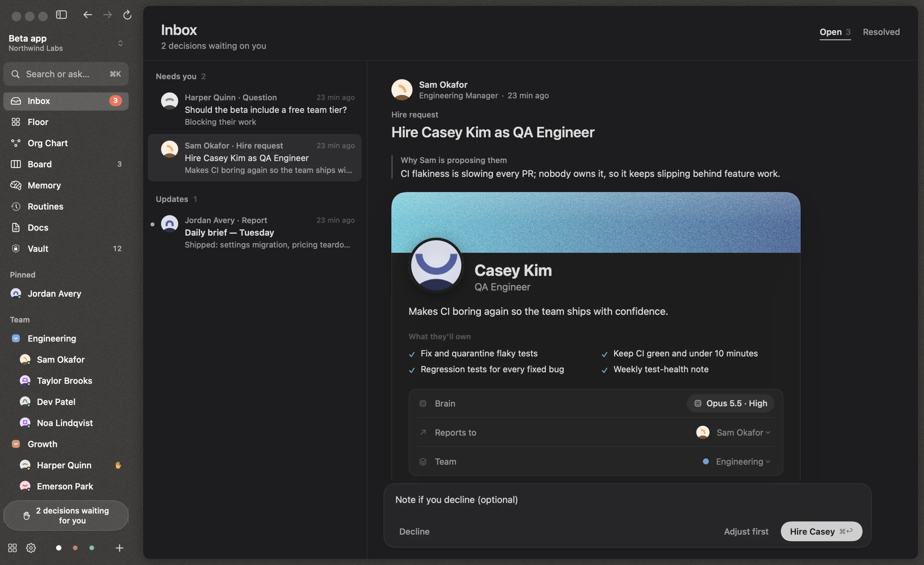Viewport: 924px width, 565px height.
Task: Open Emerson Park in the team list
Action: coord(66,486)
